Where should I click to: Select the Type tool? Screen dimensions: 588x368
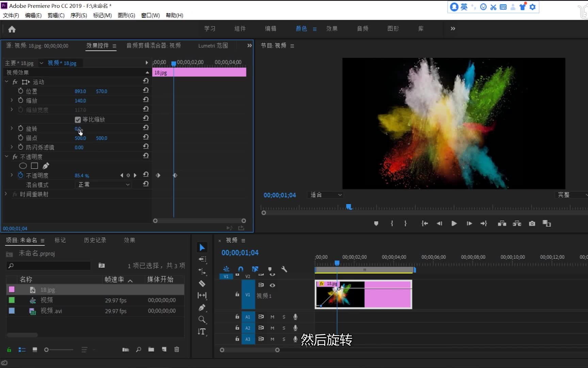tap(202, 332)
